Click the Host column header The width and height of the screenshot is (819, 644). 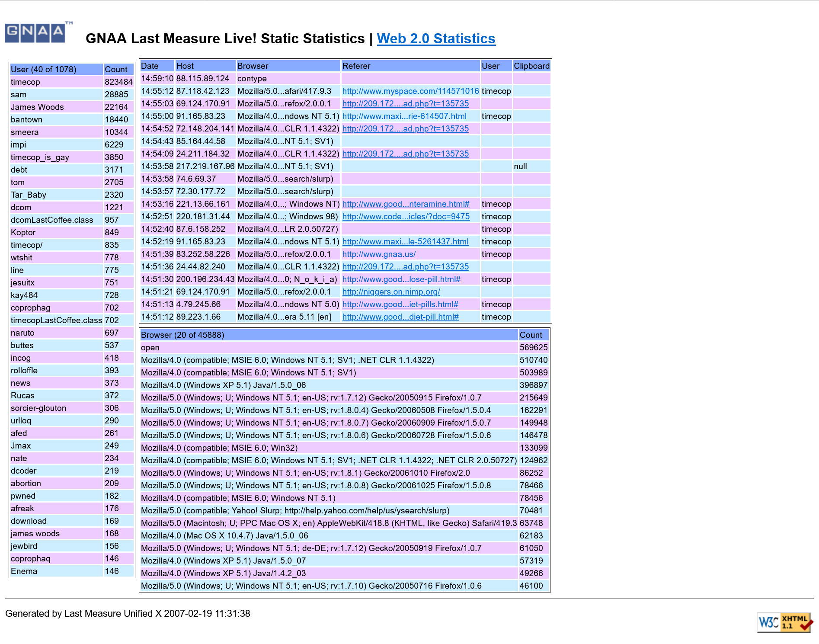205,66
